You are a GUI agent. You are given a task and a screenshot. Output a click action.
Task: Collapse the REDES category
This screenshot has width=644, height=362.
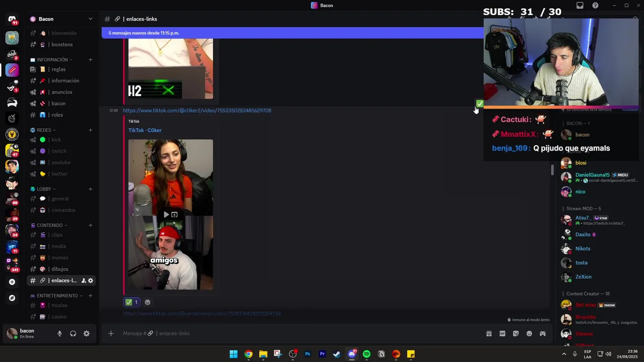[43, 130]
